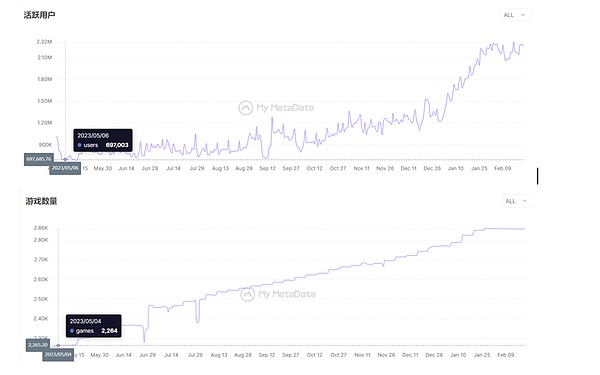600x375 pixels.
Task: Click the My MetaData logo icon in the upper chart
Action: click(x=246, y=108)
